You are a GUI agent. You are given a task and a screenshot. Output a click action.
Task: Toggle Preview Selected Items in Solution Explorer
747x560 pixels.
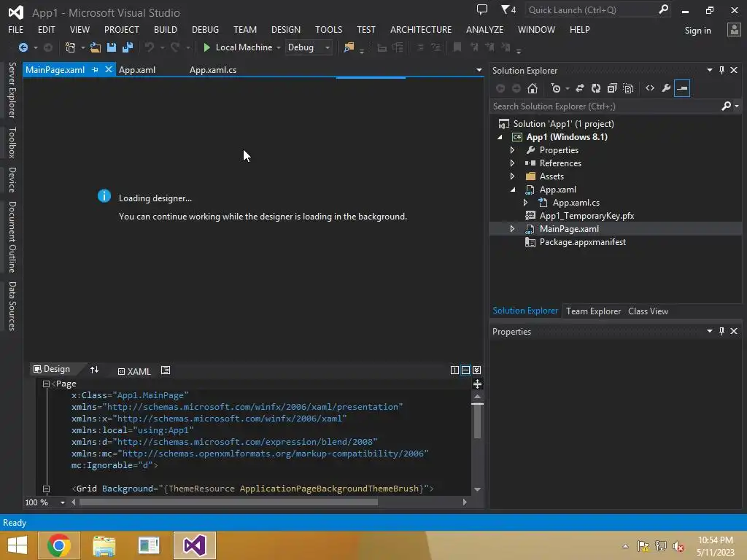pyautogui.click(x=682, y=88)
